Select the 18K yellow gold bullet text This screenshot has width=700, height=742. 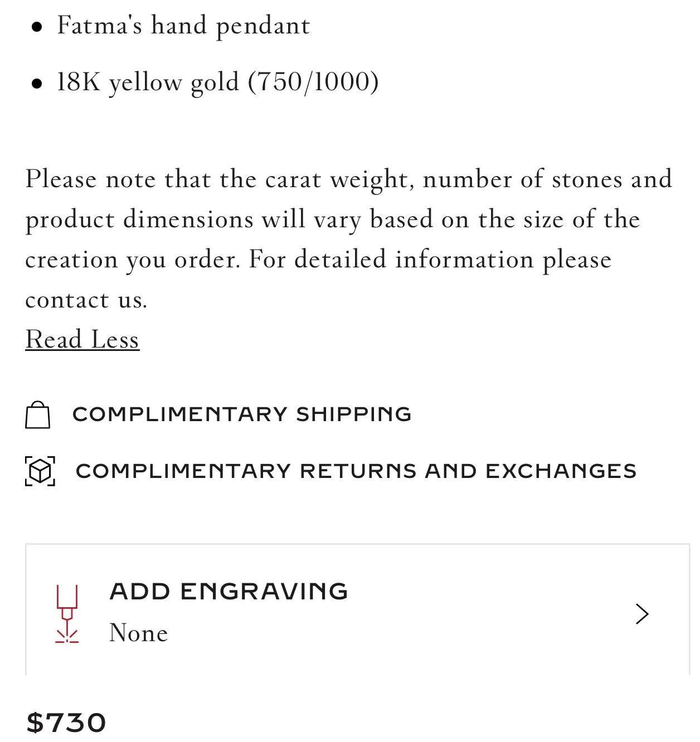pyautogui.click(x=218, y=82)
